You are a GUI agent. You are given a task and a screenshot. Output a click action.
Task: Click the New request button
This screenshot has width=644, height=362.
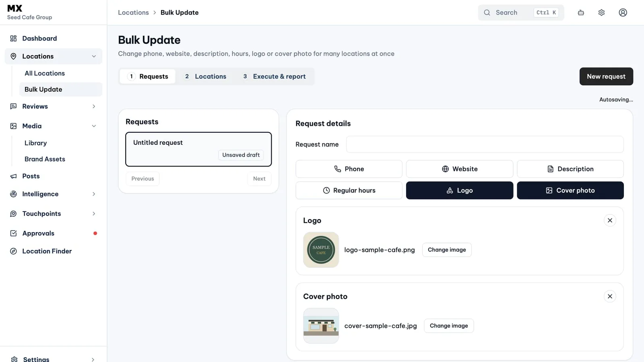tap(606, 76)
